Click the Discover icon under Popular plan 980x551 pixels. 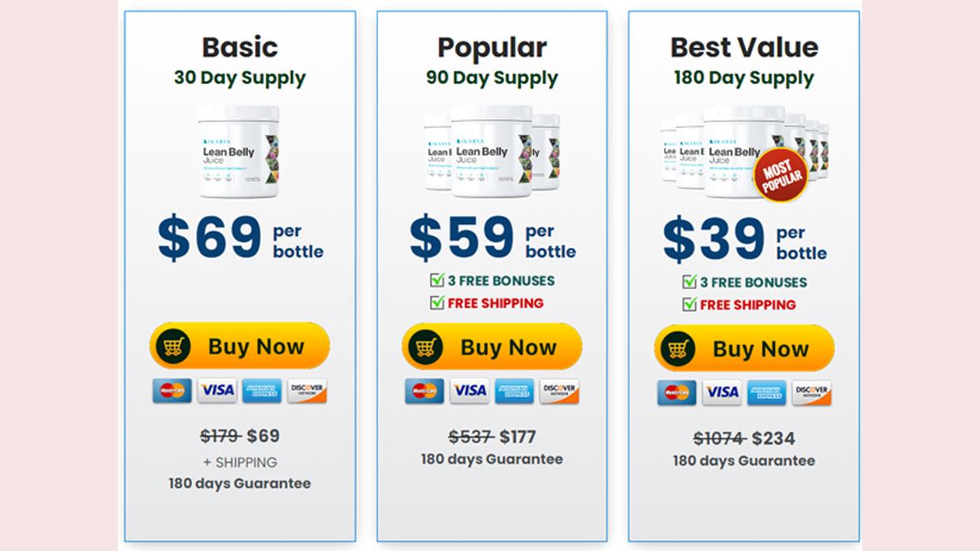[559, 391]
